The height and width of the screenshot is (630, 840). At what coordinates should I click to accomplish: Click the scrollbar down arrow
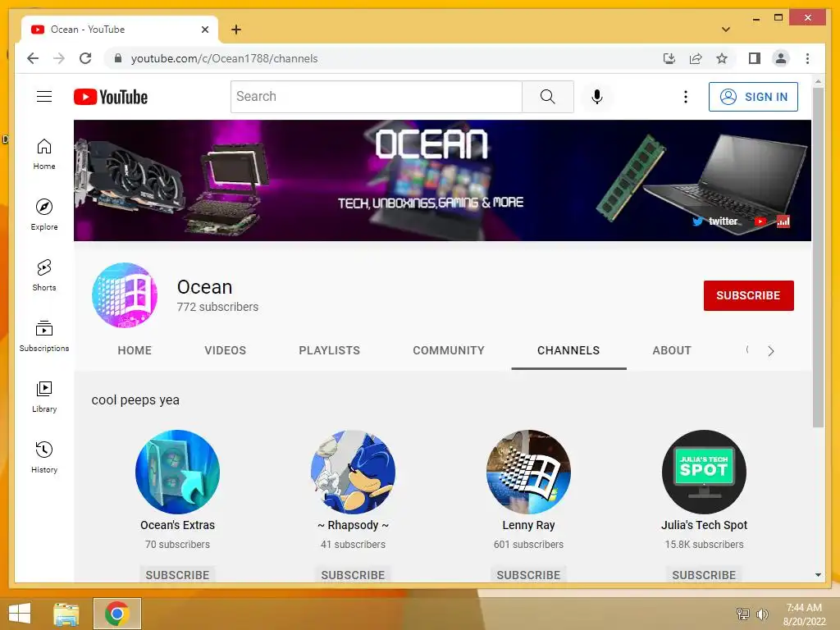click(818, 575)
